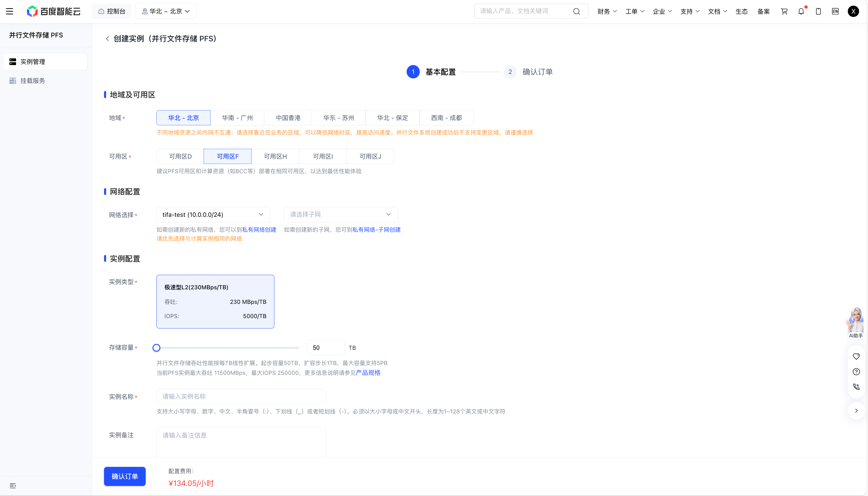Choose availability zone 可用区D
The height and width of the screenshot is (496, 868).
180,156
